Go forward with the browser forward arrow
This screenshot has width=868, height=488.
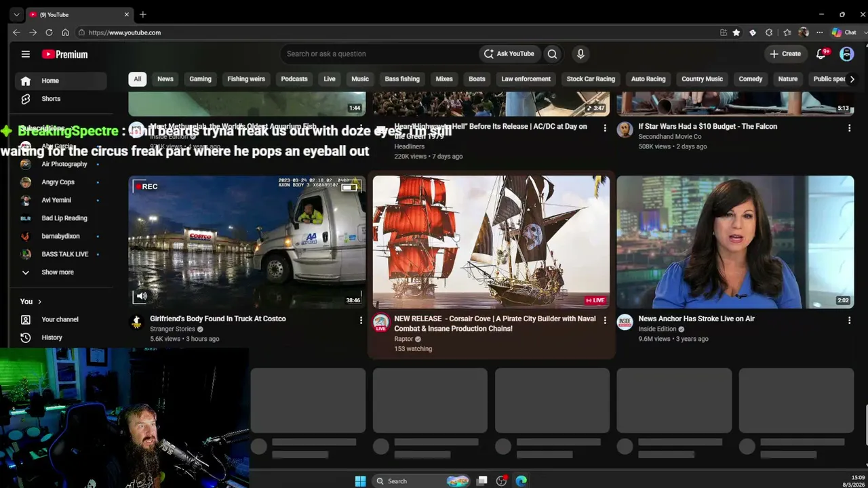33,33
